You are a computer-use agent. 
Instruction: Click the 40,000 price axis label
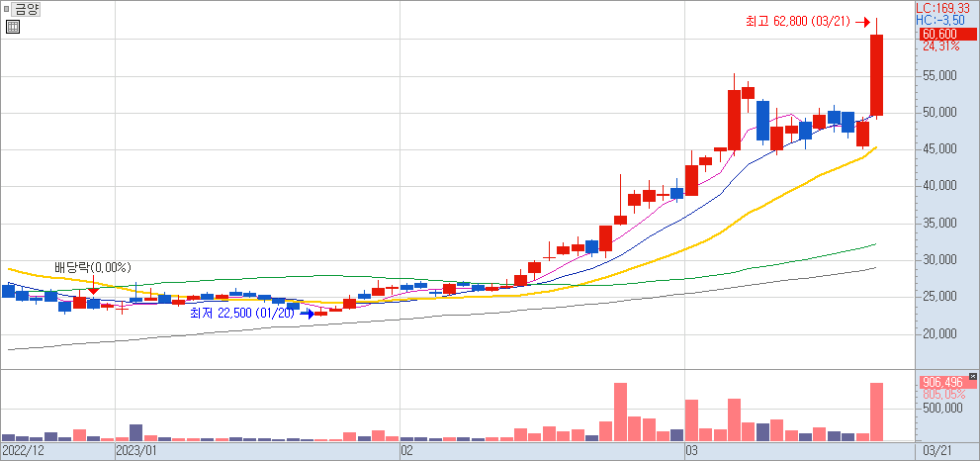tap(939, 186)
